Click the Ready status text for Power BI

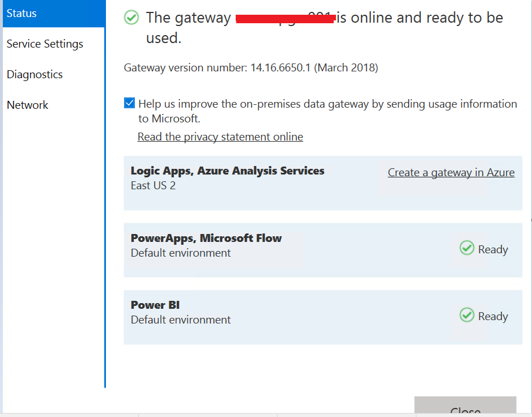point(493,316)
